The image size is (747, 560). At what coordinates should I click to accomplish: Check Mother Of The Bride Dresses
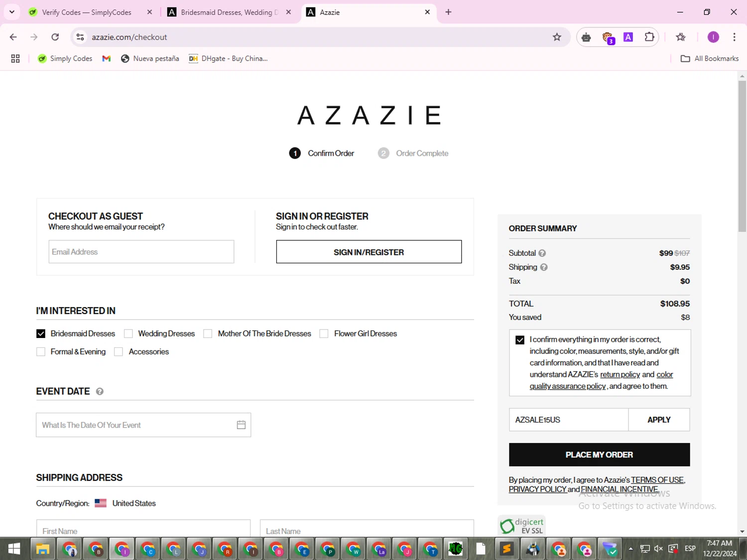pyautogui.click(x=208, y=334)
